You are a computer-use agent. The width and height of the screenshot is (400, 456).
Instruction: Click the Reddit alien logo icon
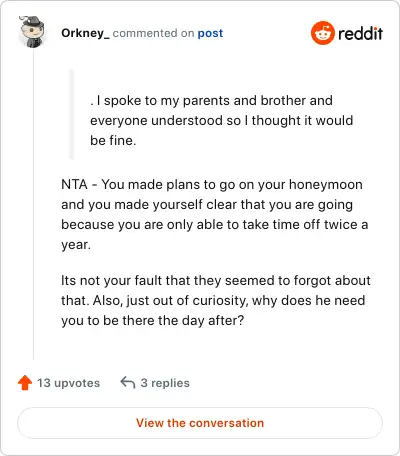pos(322,33)
